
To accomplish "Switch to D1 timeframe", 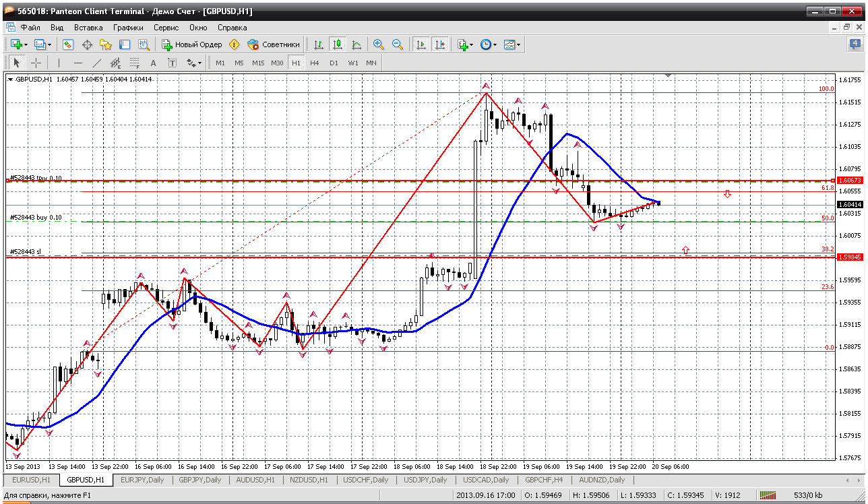I will pos(334,63).
